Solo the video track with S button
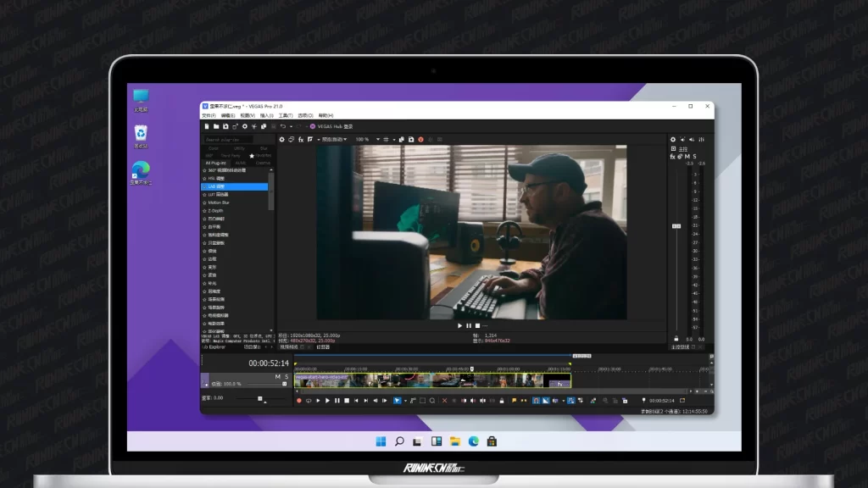868x488 pixels. (x=286, y=376)
